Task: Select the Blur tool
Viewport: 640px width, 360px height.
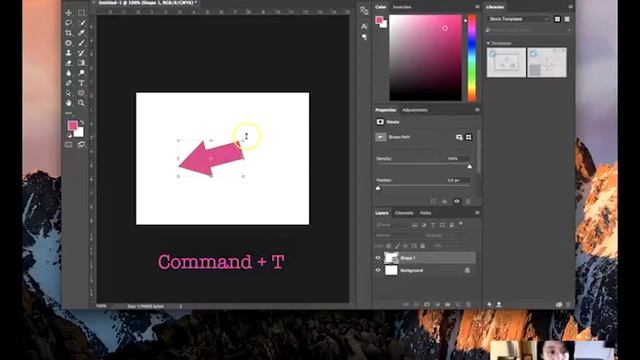Action: coord(69,73)
